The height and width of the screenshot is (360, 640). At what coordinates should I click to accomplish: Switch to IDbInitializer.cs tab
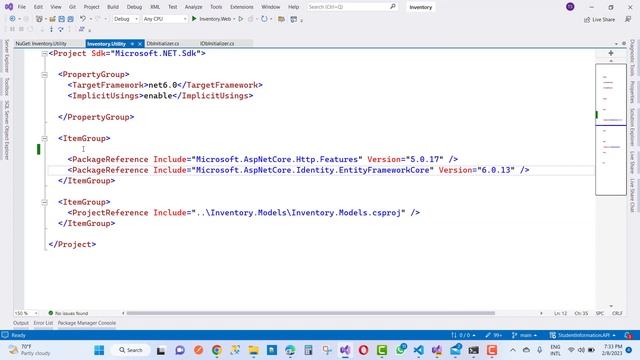click(x=217, y=43)
